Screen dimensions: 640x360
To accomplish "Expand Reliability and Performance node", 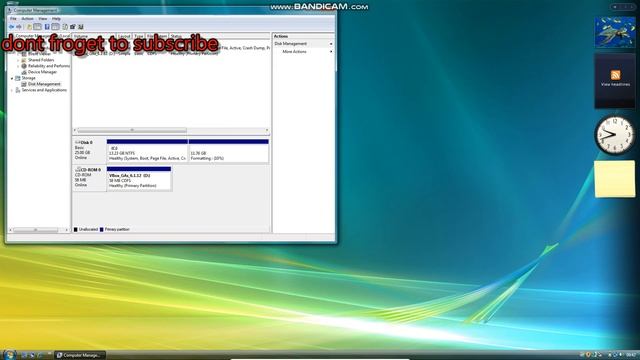I will 18,66.
